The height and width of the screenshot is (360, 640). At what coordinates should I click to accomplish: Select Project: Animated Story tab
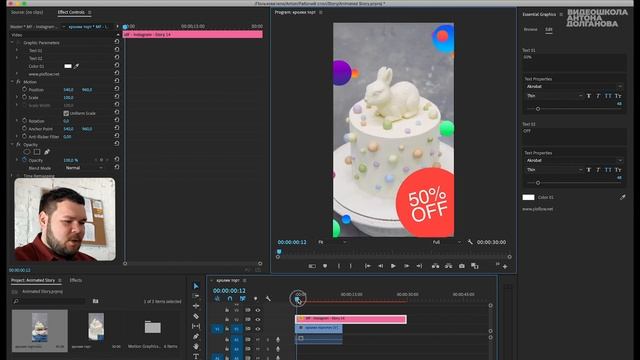[33, 280]
